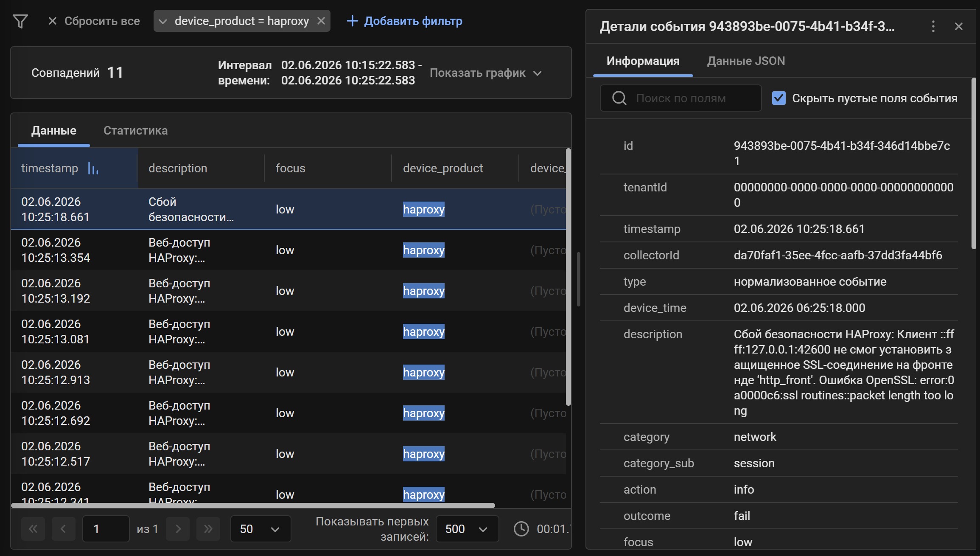The image size is (980, 556).
Task: Click the details panel vertical scrollbar
Action: coord(974,163)
